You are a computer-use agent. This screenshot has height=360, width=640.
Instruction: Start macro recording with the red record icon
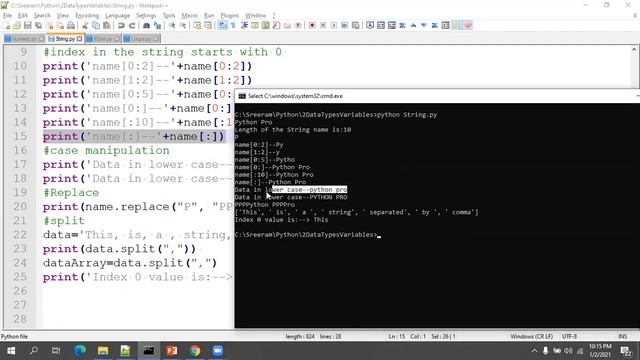tap(312, 25)
